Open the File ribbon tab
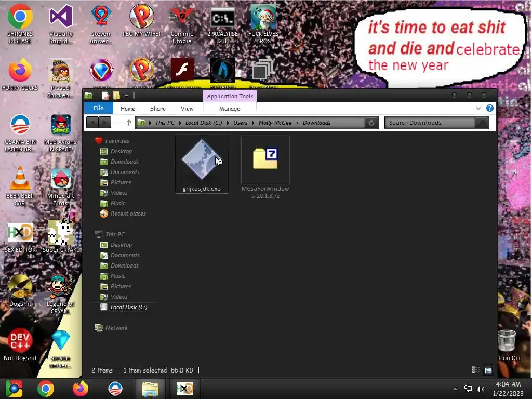Screen dimensions: 532x399 click(98, 108)
